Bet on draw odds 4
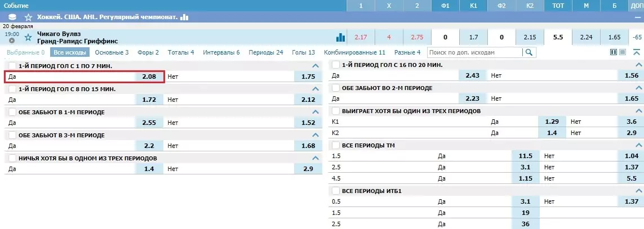644x229 pixels. (x=389, y=37)
